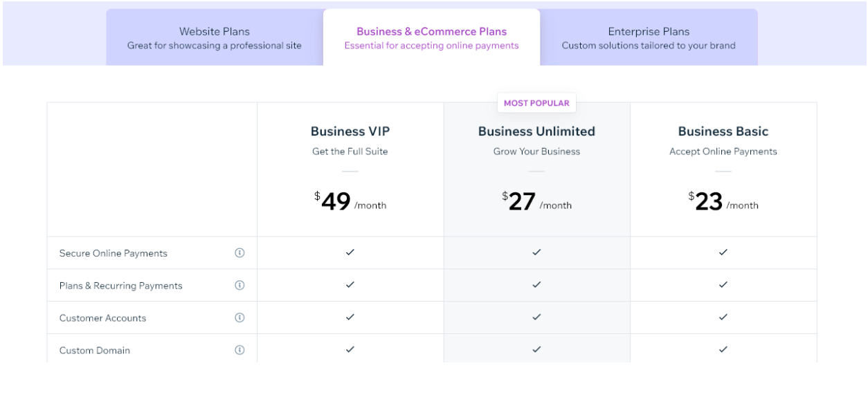Click info icon beside Customer Accounts

pos(239,317)
